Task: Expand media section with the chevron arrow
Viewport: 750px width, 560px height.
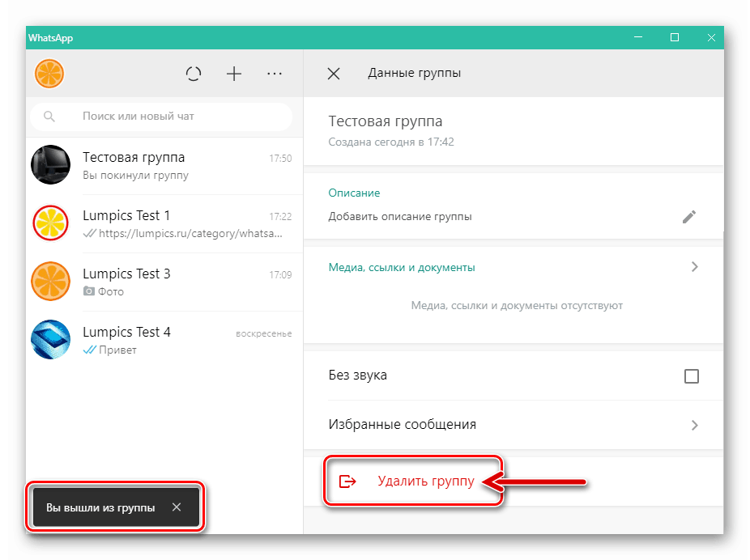Action: [694, 266]
